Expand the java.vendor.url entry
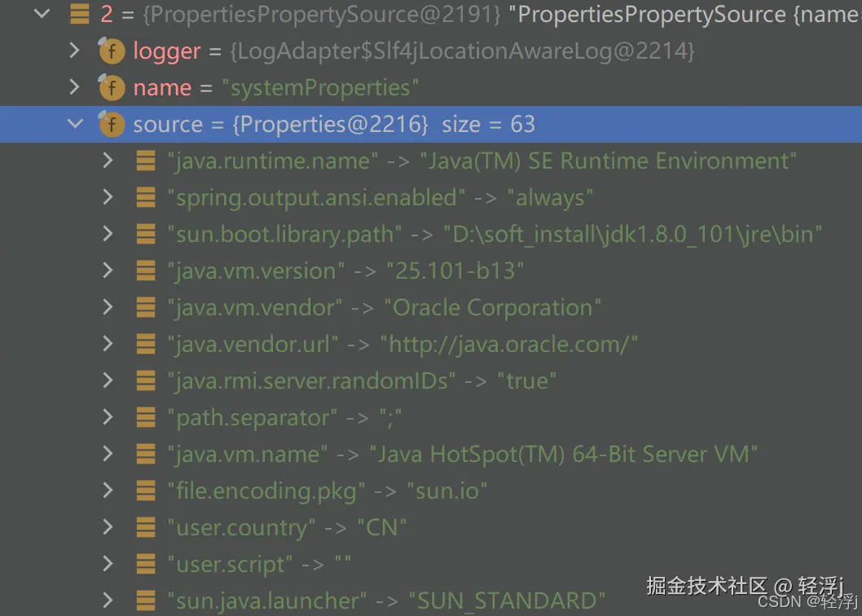This screenshot has width=862, height=616. (108, 344)
